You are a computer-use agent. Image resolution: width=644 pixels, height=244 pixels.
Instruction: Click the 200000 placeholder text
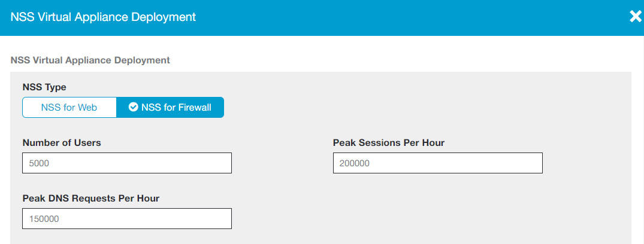click(355, 163)
